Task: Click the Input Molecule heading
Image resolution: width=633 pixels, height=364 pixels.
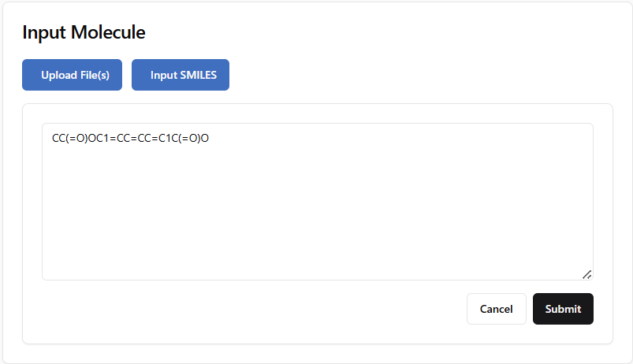Action: [84, 32]
